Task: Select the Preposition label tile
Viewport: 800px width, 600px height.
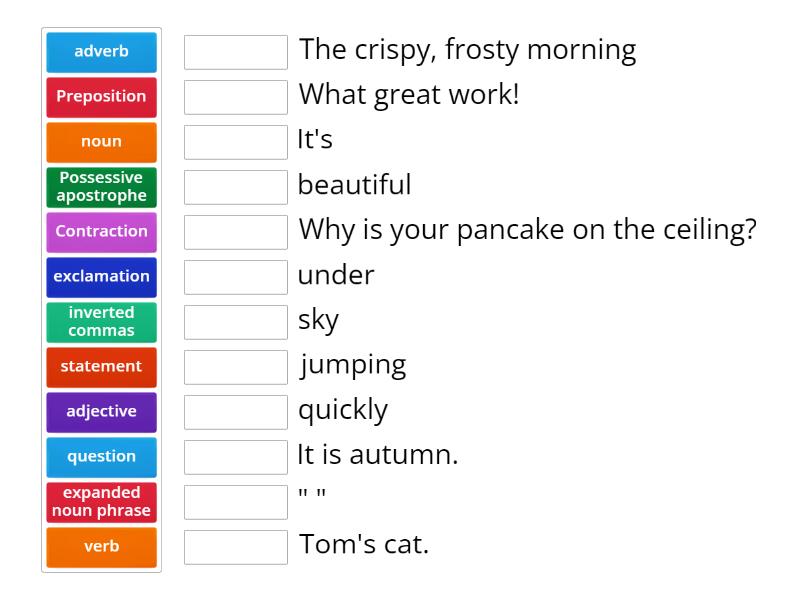Action: [101, 97]
